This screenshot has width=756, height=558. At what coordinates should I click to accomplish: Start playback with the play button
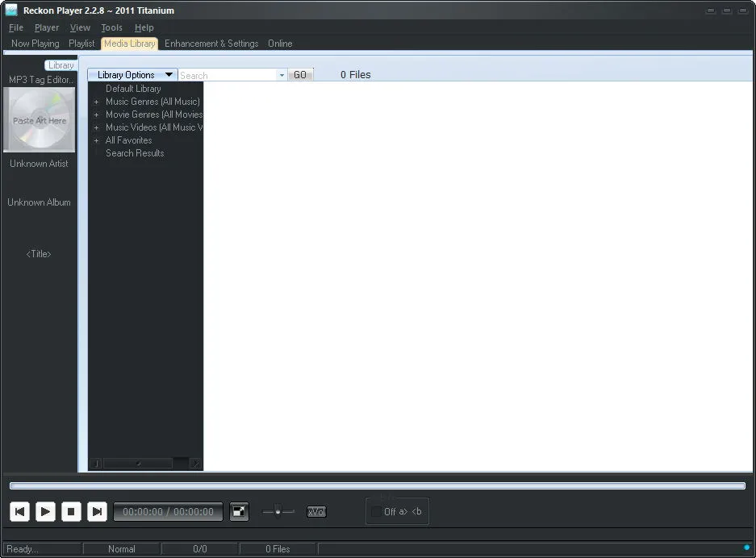45,512
